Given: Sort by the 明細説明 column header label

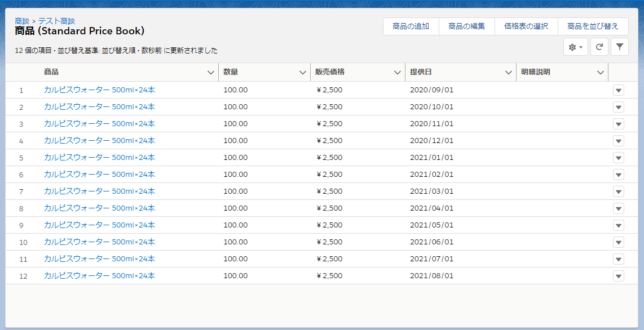Looking at the screenshot, I should (x=536, y=72).
